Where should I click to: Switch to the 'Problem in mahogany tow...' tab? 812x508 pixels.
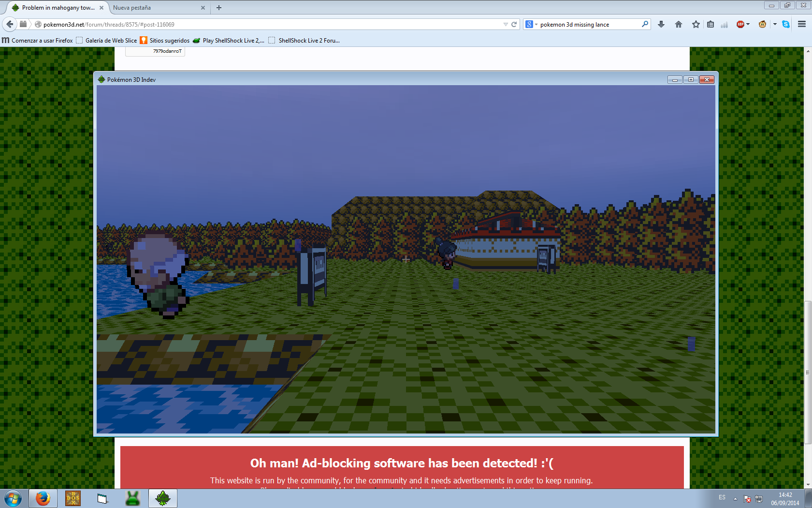[58, 8]
